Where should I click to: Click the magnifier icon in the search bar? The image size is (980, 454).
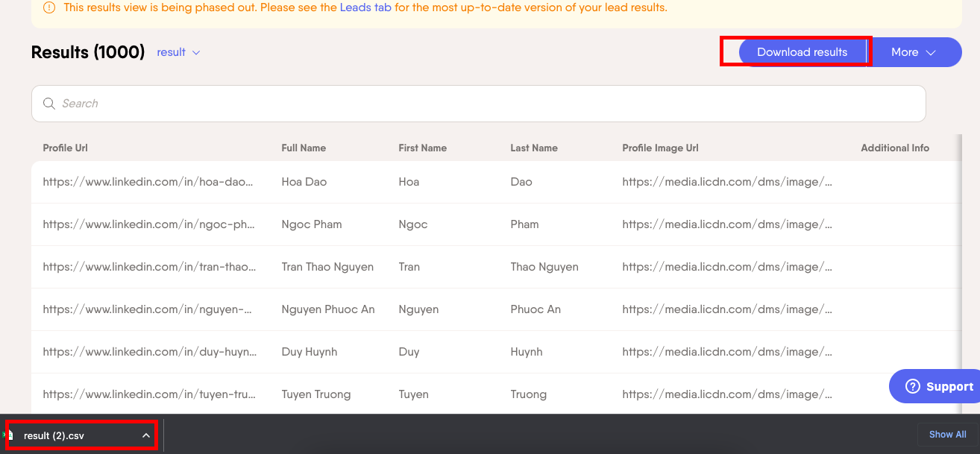pyautogui.click(x=49, y=104)
